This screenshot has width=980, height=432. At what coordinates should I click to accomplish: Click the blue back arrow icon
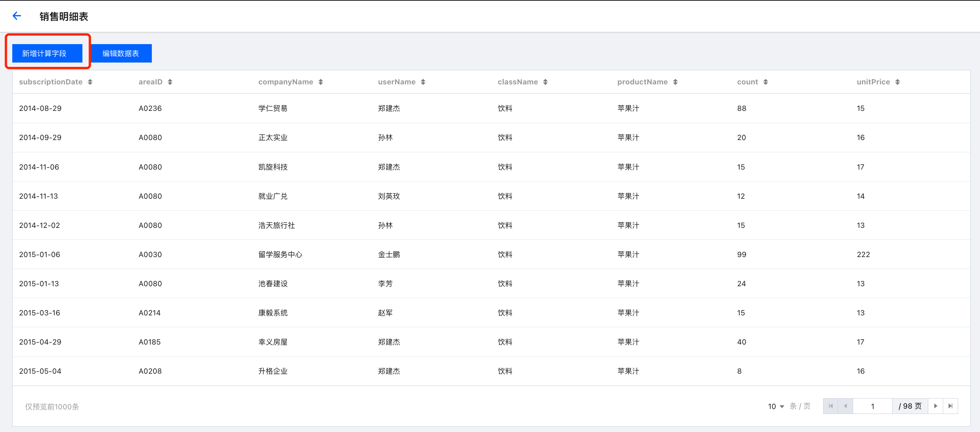(x=16, y=16)
